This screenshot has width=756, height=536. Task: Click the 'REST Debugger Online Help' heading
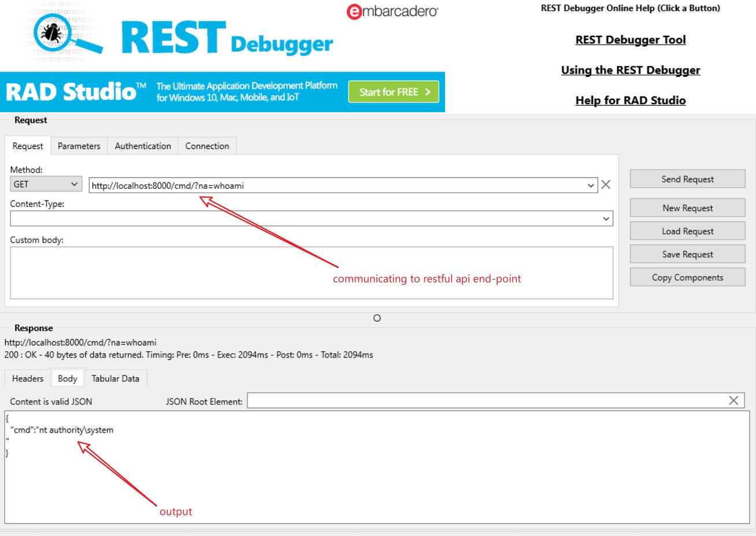coord(631,8)
